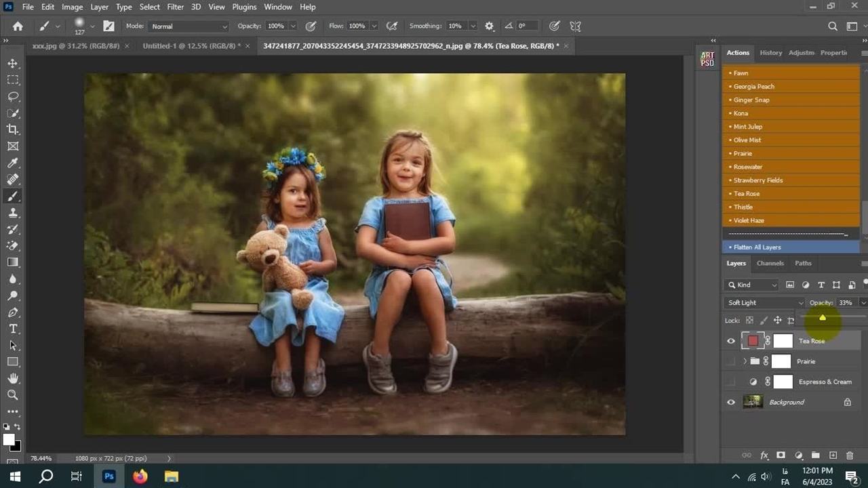Choose the Horizontal Type tool
This screenshot has height=488, width=868.
point(13,329)
